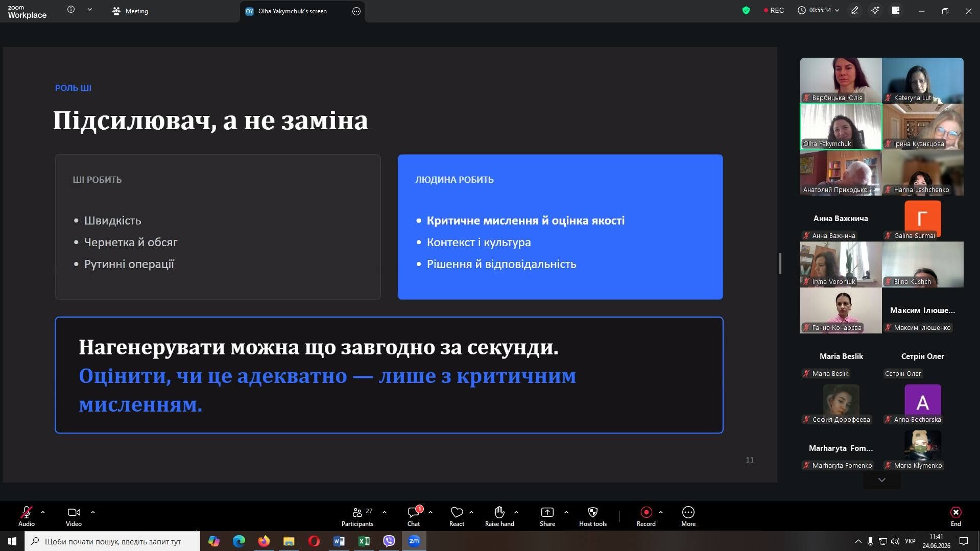Image resolution: width=980 pixels, height=551 pixels.
Task: Switch to the Meeting tab
Action: click(x=130, y=11)
